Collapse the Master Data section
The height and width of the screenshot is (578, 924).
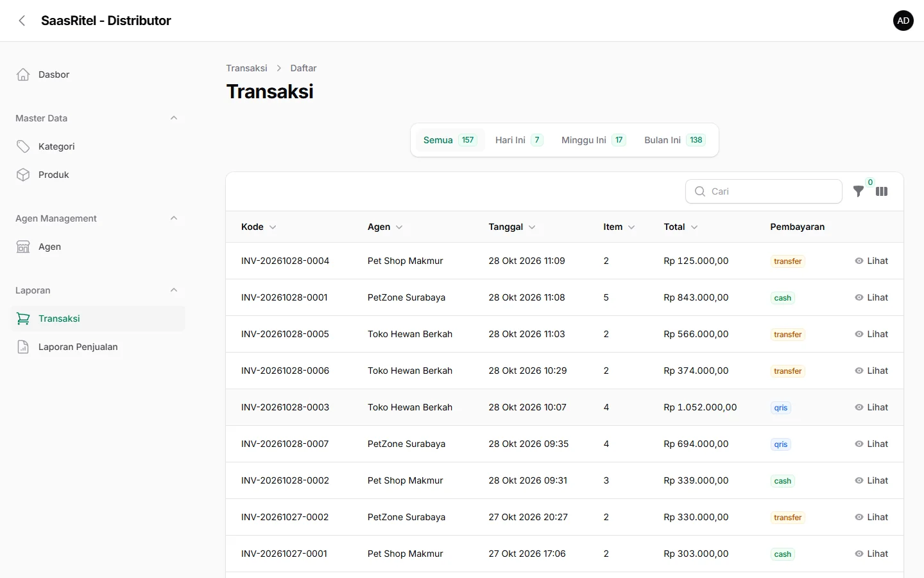coord(174,118)
